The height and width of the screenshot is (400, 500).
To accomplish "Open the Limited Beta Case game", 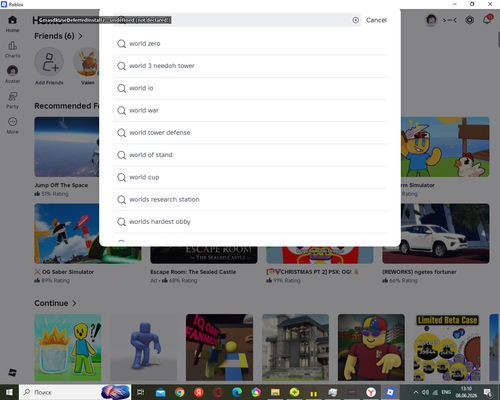I will click(447, 347).
